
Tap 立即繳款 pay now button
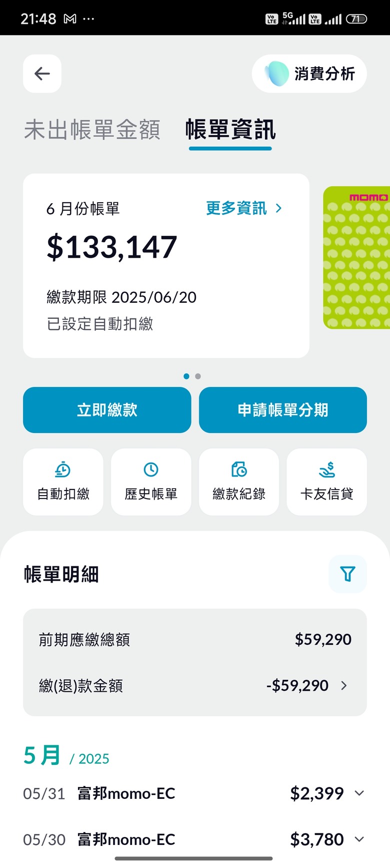coord(107,410)
